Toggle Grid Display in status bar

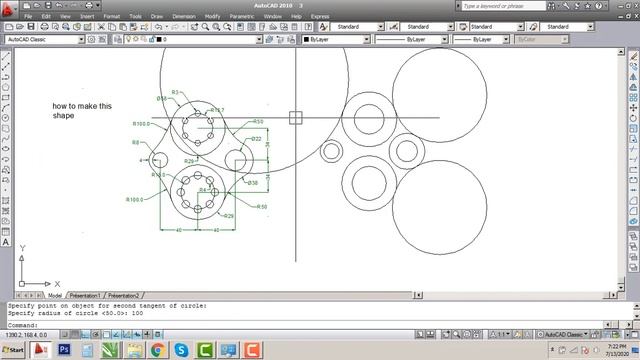pos(75,335)
